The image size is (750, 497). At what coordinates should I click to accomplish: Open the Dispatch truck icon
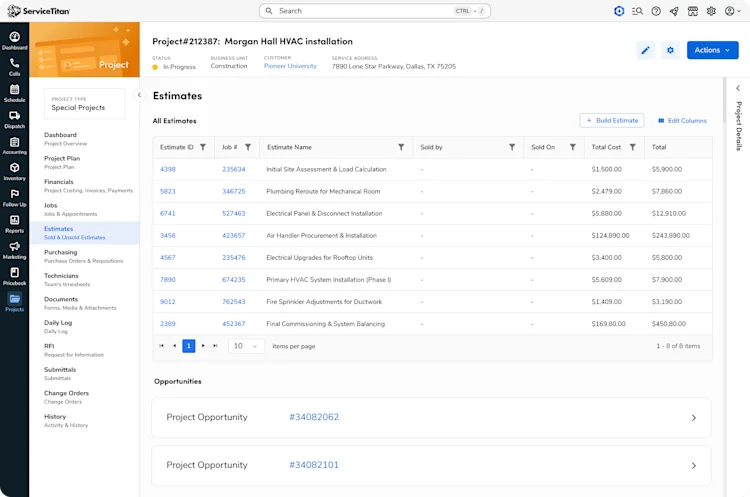pos(14,119)
